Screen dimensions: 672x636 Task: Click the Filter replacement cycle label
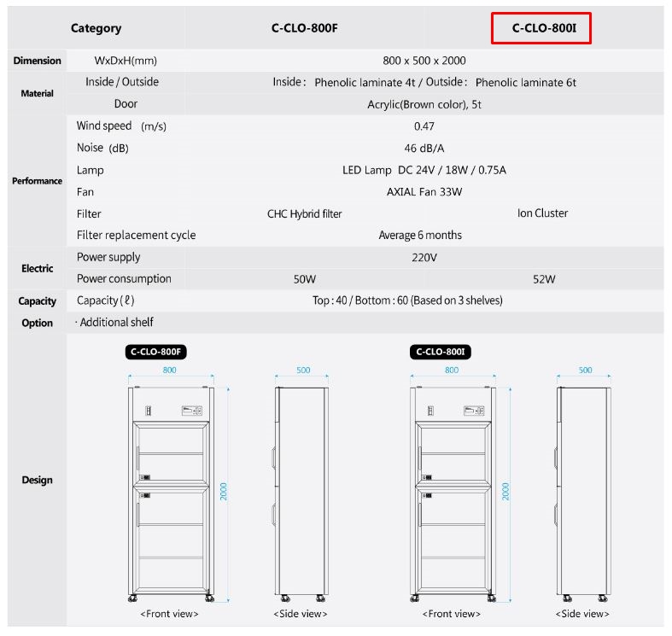136,235
